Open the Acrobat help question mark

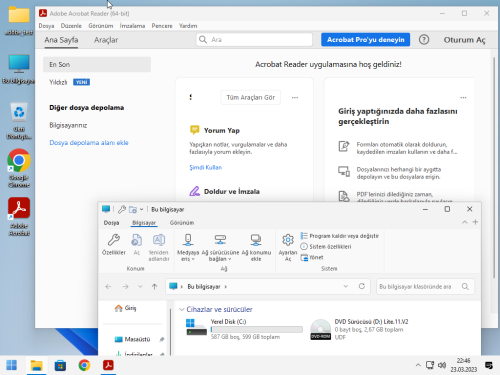[424, 40]
